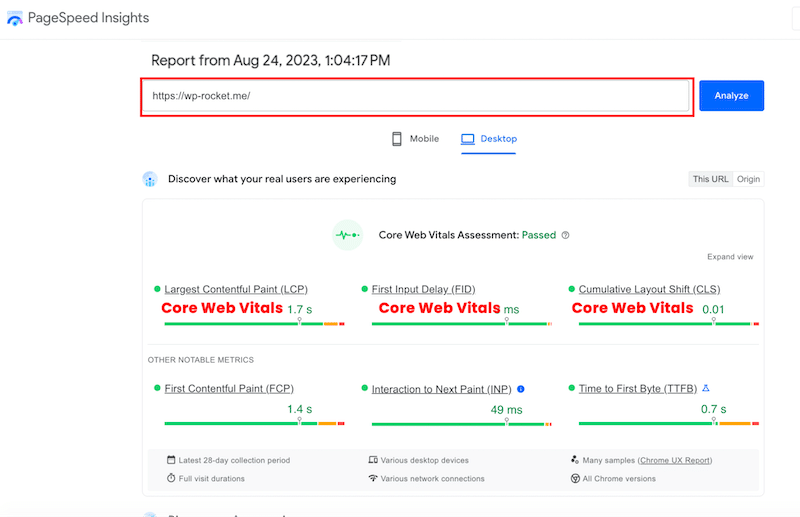
Task: Click the FCP distribution bar
Action: [254, 423]
